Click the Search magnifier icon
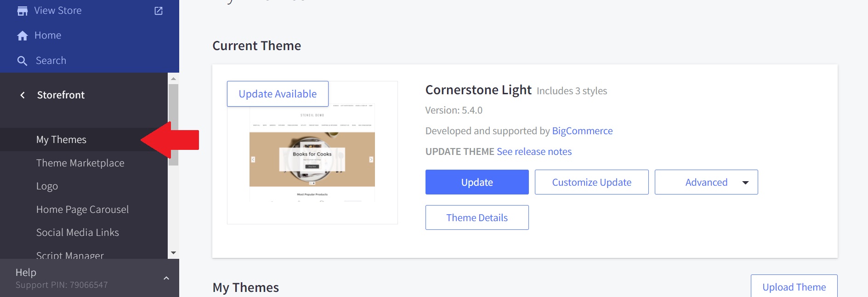This screenshot has width=868, height=297. coord(22,61)
